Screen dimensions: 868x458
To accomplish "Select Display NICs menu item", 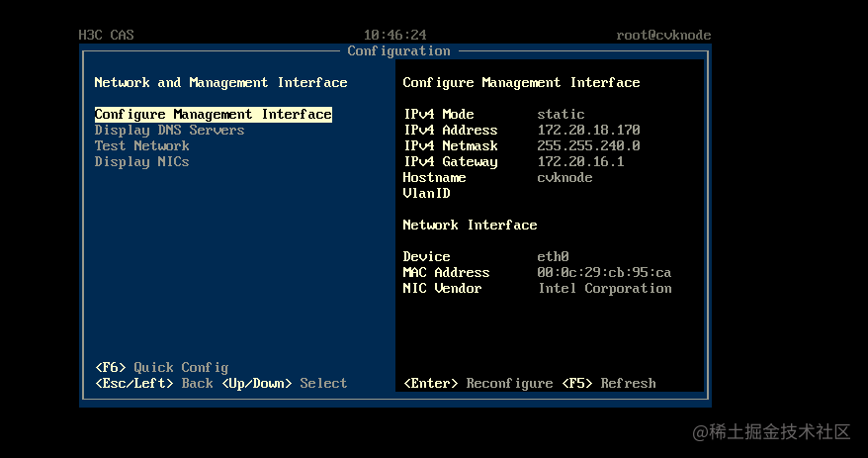I will (x=141, y=162).
